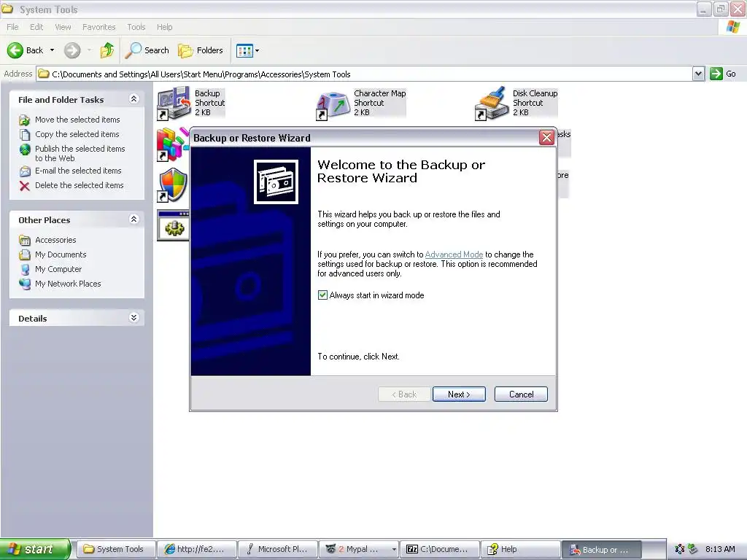Open the Search toolbar button

pyautogui.click(x=147, y=50)
